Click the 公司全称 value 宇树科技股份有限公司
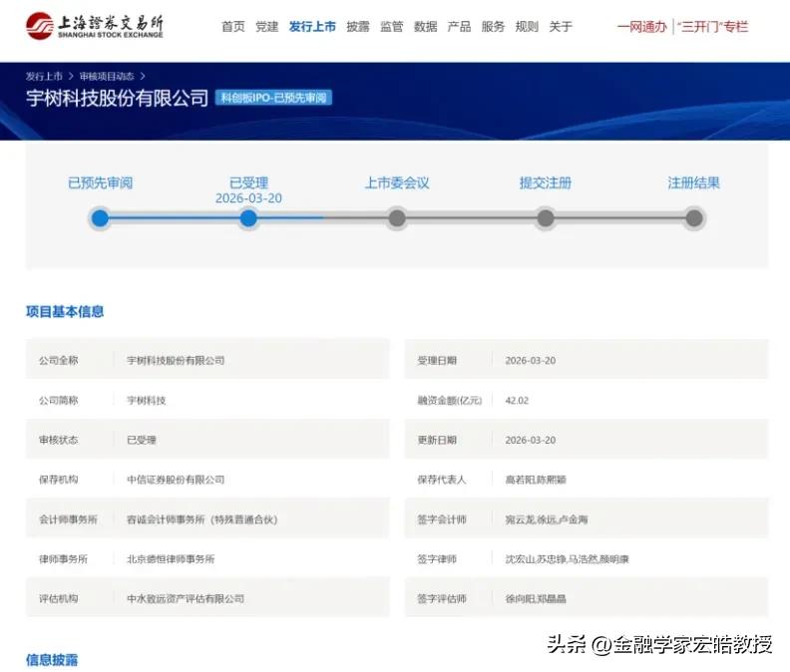The image size is (790, 672). coord(176,361)
